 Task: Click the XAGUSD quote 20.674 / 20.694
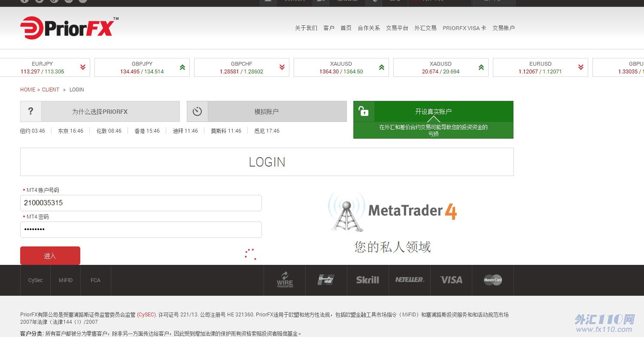click(x=441, y=72)
